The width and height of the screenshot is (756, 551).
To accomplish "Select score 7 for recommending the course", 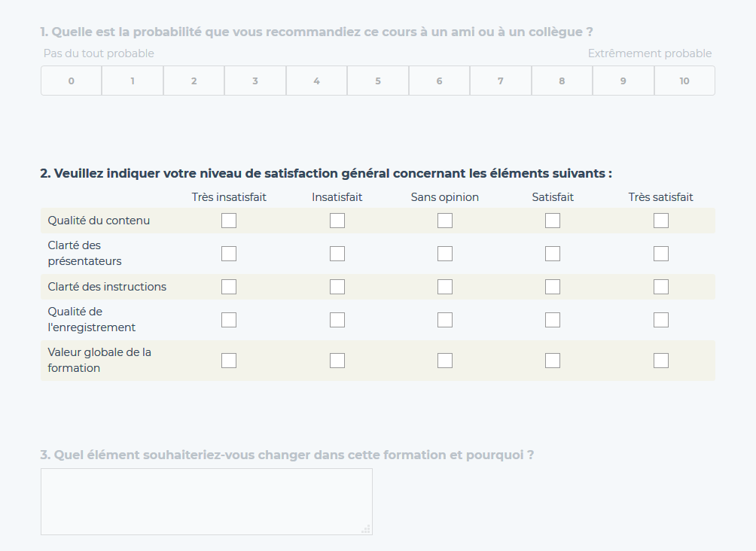I will [x=500, y=80].
